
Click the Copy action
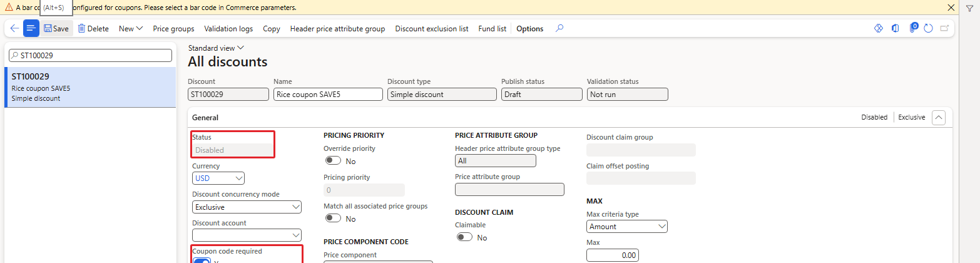[x=272, y=29]
